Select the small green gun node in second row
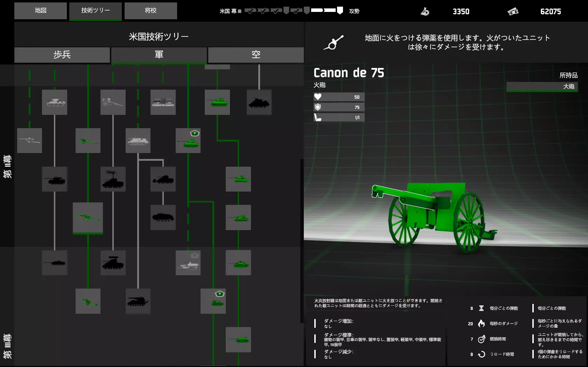The height and width of the screenshot is (367, 588). point(88,140)
